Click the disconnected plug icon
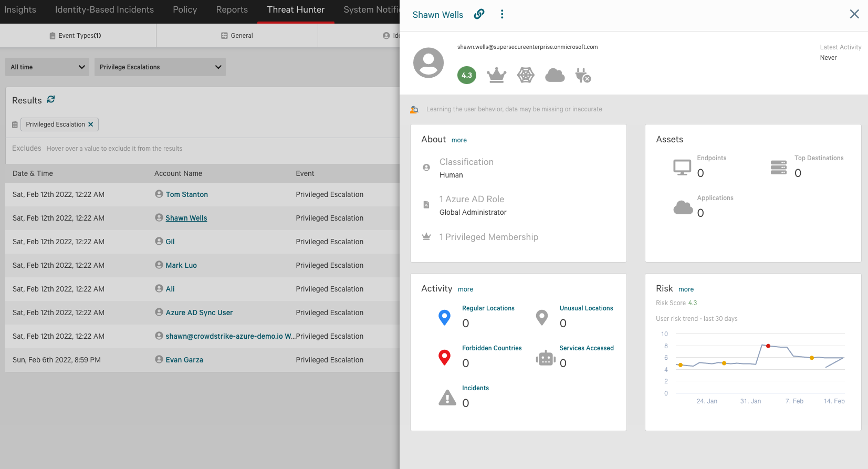This screenshot has width=868, height=469. (x=583, y=75)
